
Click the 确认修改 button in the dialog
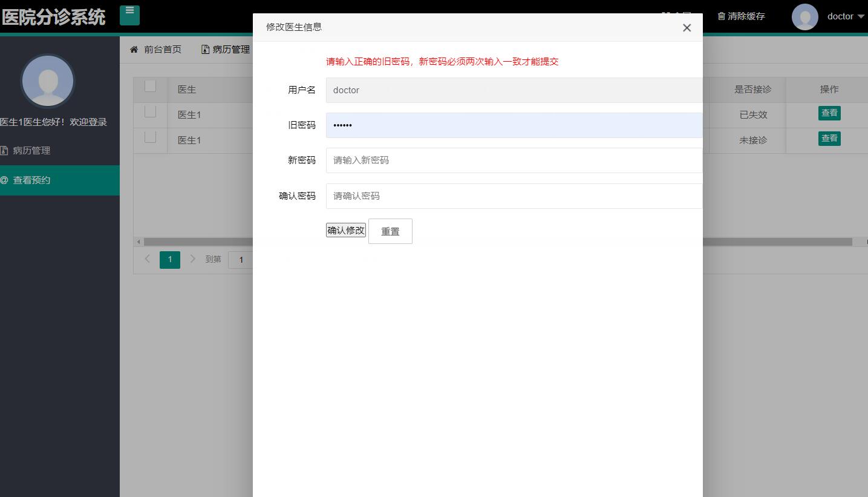pos(345,230)
